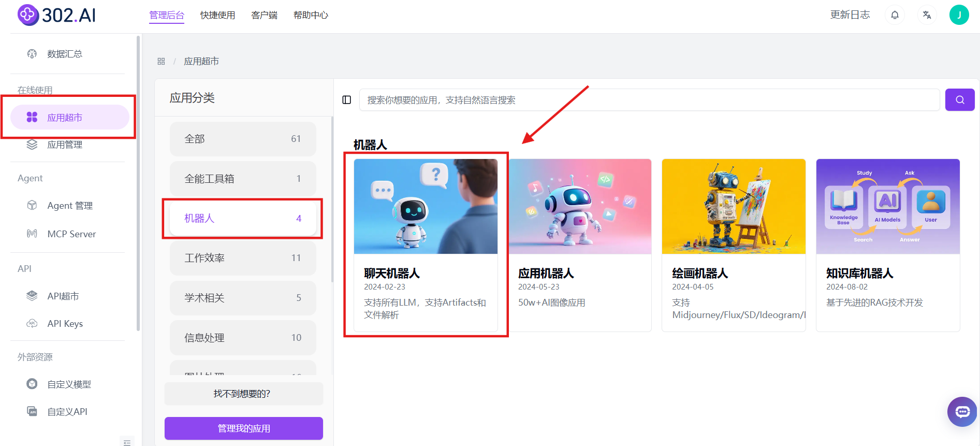Click the language translation icon
Viewport: 980px width, 446px height.
tap(927, 15)
